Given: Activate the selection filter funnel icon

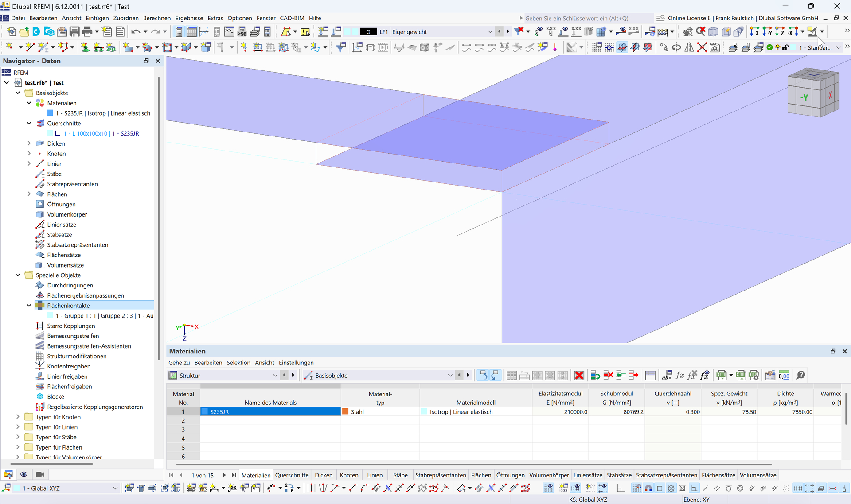Looking at the screenshot, I should [x=519, y=31].
